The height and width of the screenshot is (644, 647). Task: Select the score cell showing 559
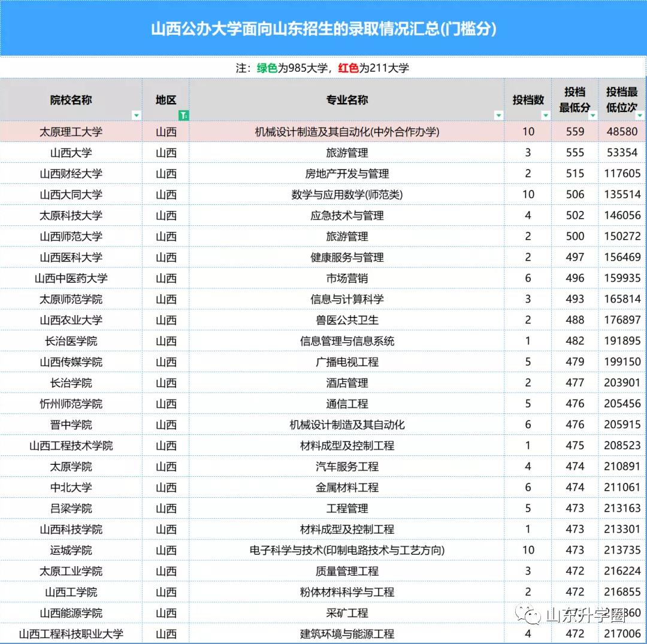[x=574, y=131]
